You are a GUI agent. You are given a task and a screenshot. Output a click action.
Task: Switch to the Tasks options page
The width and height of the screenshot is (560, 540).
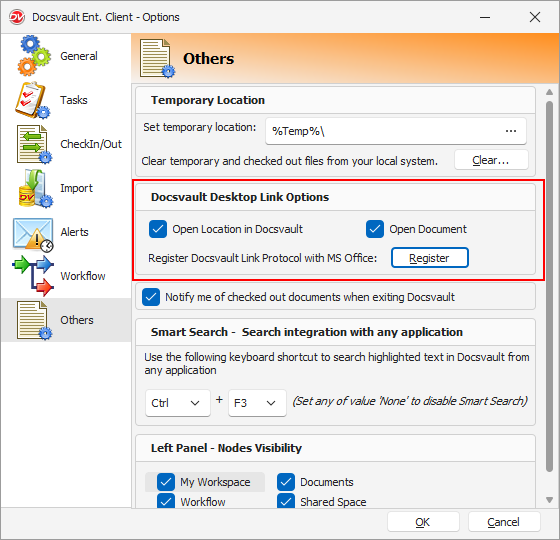66,100
